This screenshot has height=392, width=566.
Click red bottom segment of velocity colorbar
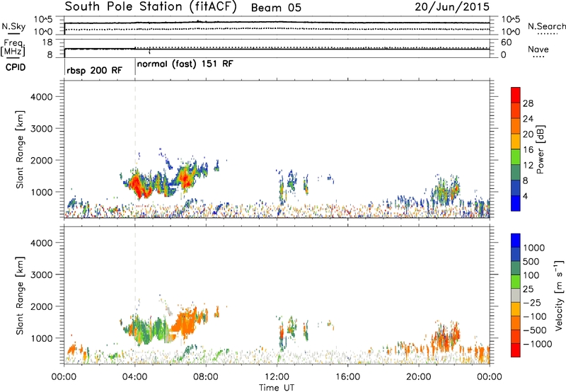(x=516, y=350)
